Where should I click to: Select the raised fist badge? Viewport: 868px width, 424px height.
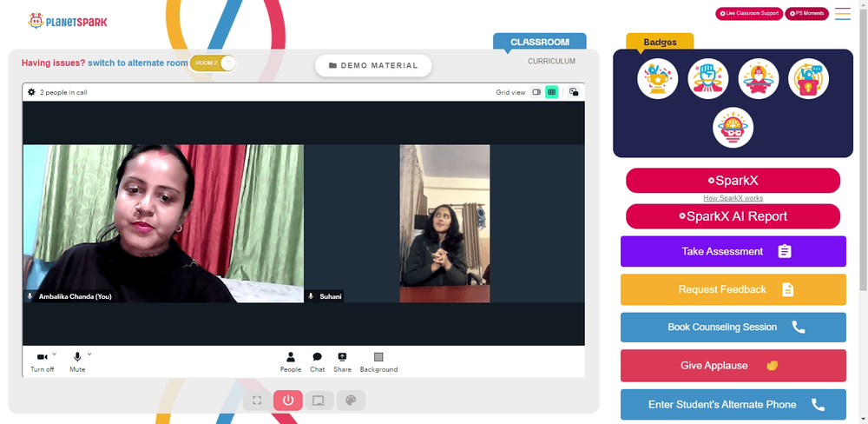pyautogui.click(x=708, y=79)
